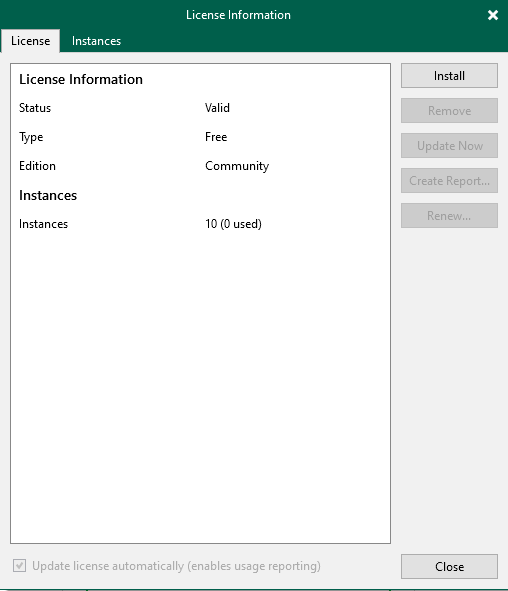Close License Information window with X

493,15
